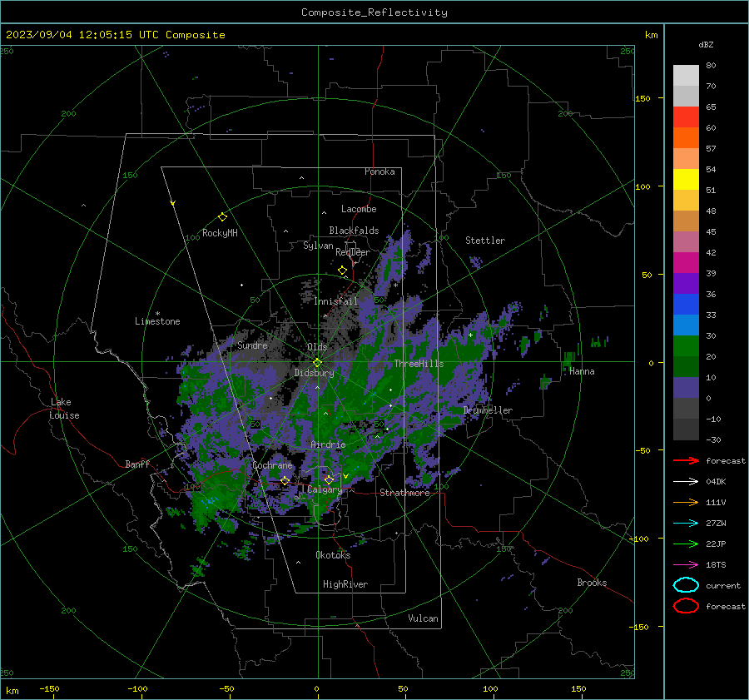Click the Limestone label
Screen dimensions: 749x700
[157, 321]
